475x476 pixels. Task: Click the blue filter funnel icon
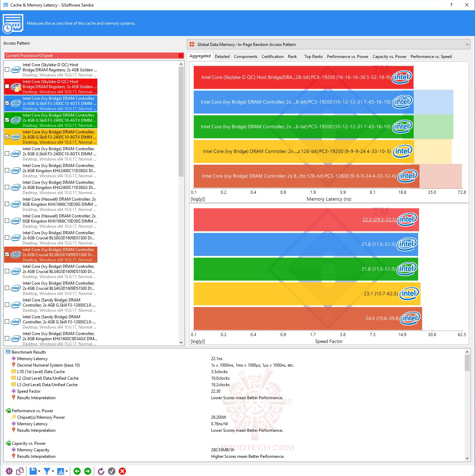[47, 471]
